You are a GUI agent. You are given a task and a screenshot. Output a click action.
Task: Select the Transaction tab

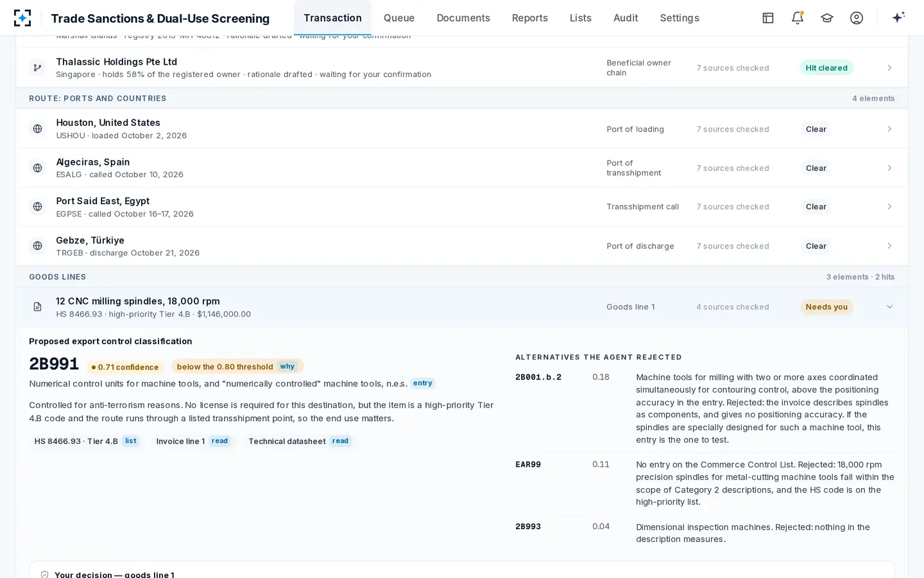[332, 18]
